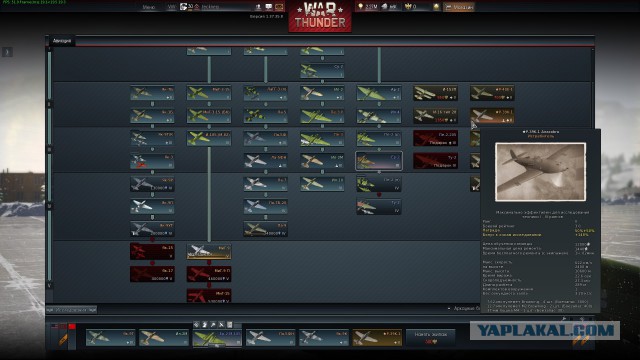The image size is (640, 360).
Task: Open the chat monitor icon in top bar
Action: tap(269, 7)
